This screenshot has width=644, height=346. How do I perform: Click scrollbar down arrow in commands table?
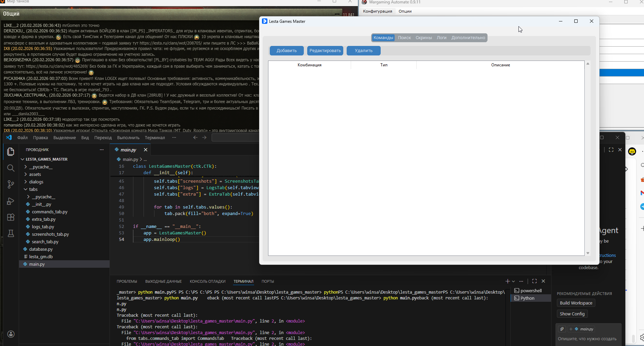(588, 253)
